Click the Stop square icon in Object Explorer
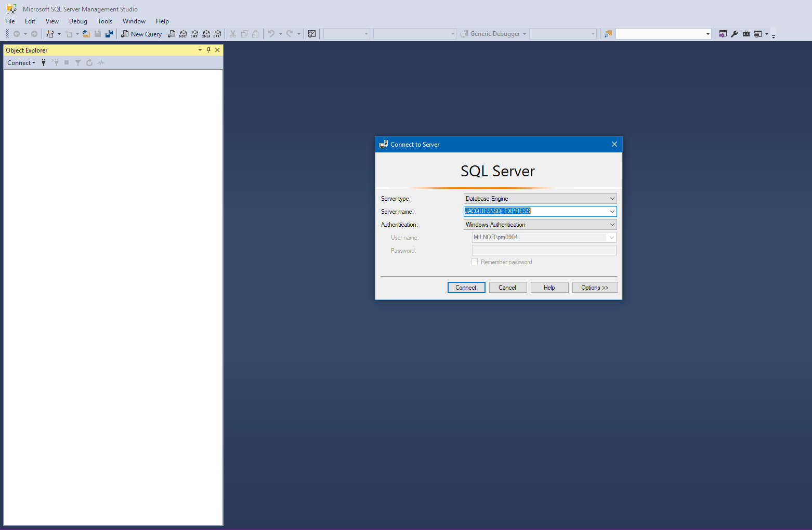 pos(67,63)
